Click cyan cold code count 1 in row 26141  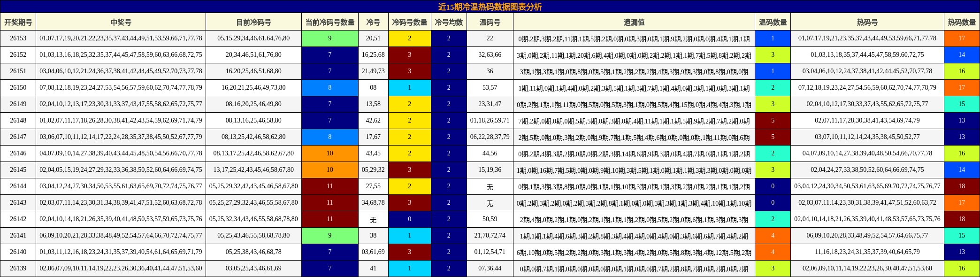[x=410, y=236]
